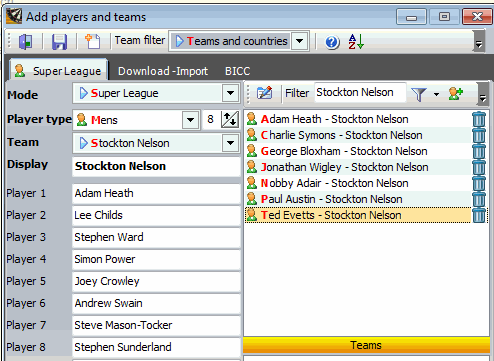494x361 pixels.
Task: Click the exit door icon in toolbar
Action: 25,42
